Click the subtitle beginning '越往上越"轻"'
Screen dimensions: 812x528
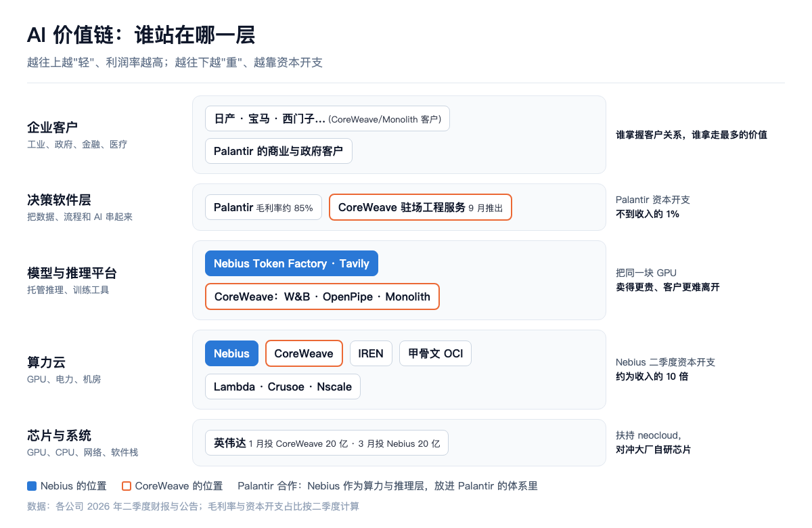click(x=175, y=62)
